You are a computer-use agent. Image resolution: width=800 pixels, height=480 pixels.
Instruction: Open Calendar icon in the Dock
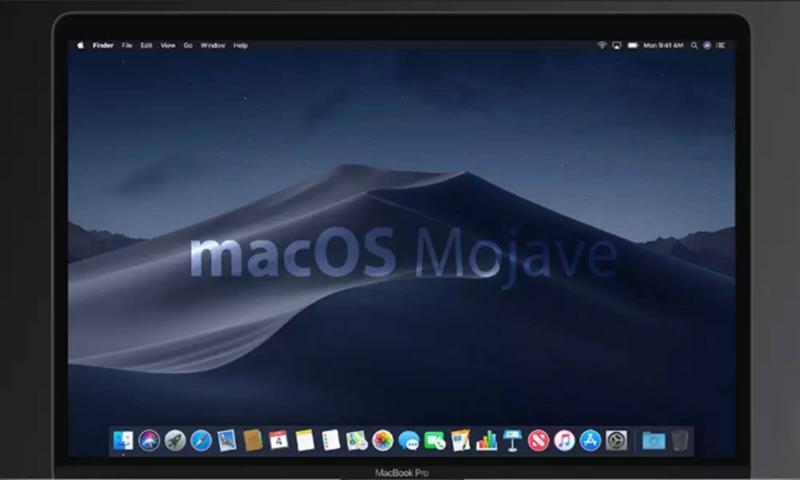pos(279,441)
